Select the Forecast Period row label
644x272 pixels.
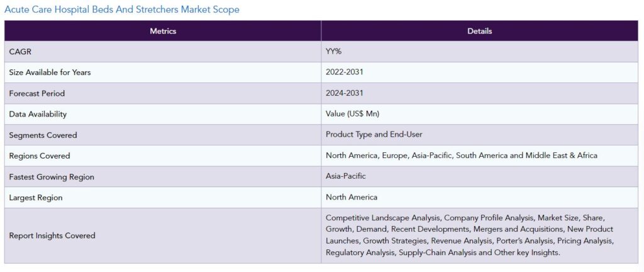[x=36, y=93]
